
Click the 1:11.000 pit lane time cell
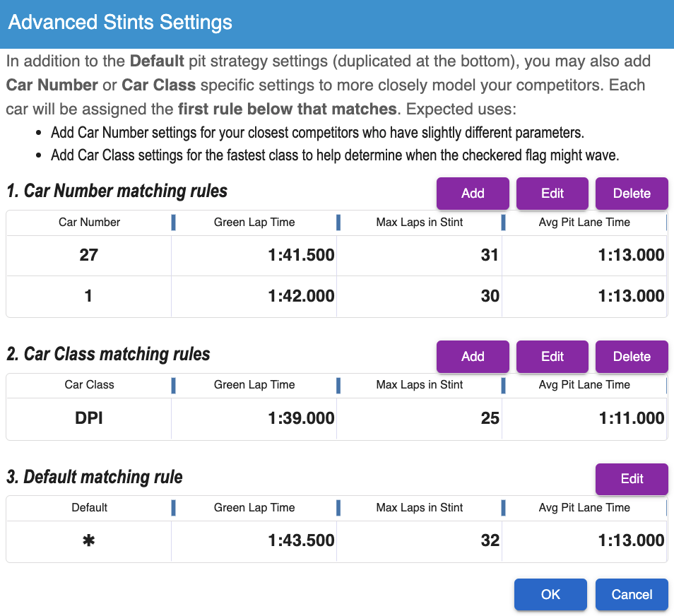pyautogui.click(x=631, y=418)
